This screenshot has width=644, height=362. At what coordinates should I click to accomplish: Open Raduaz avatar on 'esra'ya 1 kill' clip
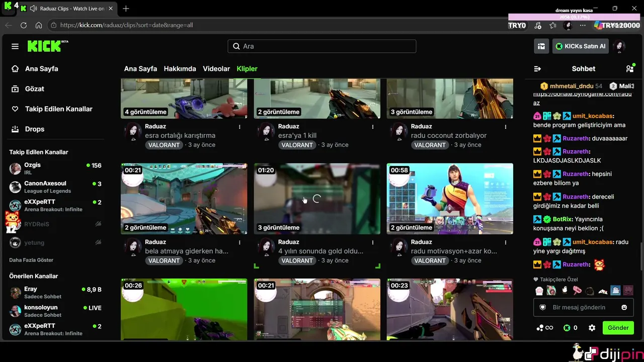click(266, 131)
